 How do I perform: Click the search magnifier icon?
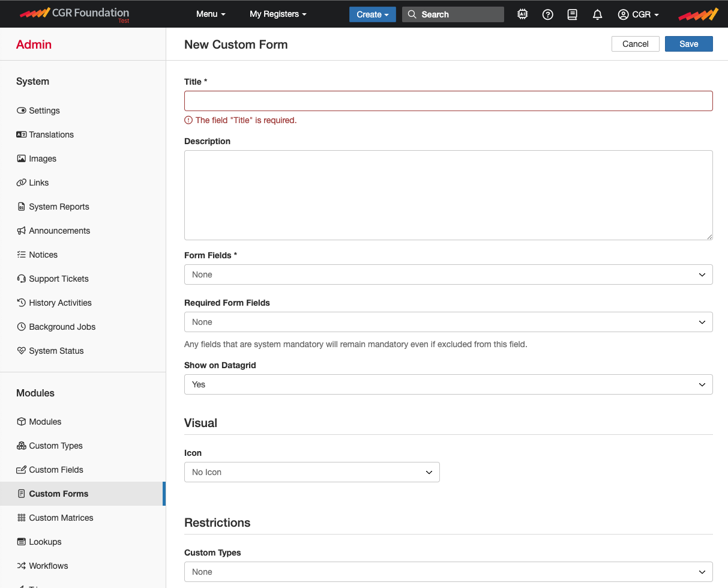412,14
